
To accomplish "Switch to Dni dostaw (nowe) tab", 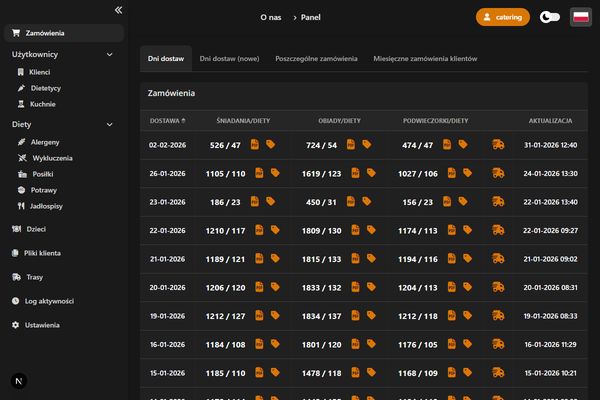I will click(x=229, y=59).
